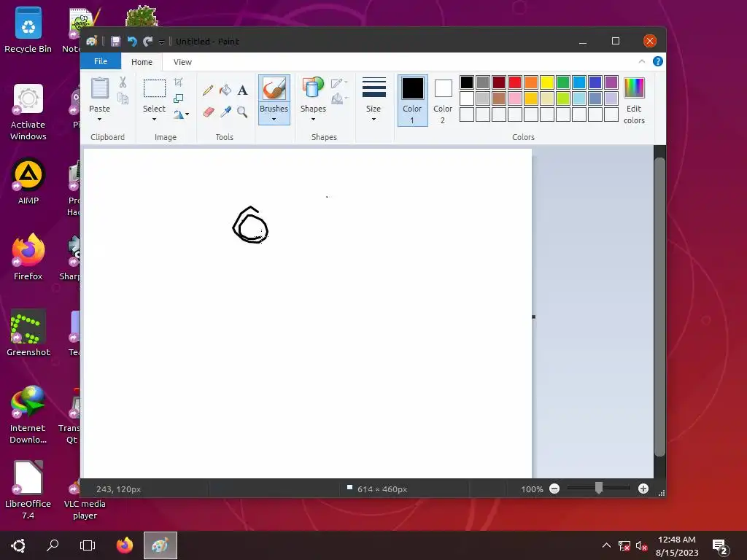The image size is (747, 560).
Task: Click zoom out minus button
Action: 554,489
